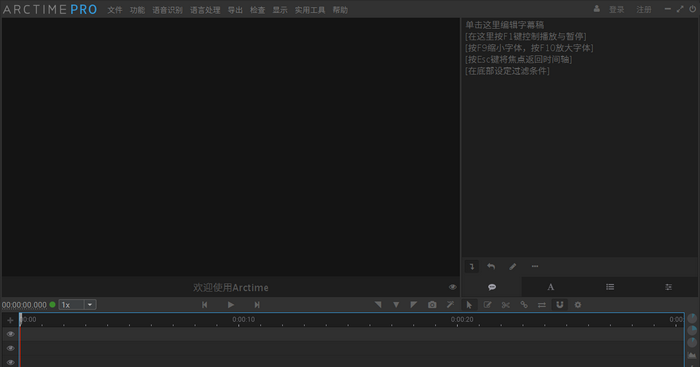This screenshot has height=381, width=700.
Task: Click the more options dots under the script panel
Action: (535, 267)
